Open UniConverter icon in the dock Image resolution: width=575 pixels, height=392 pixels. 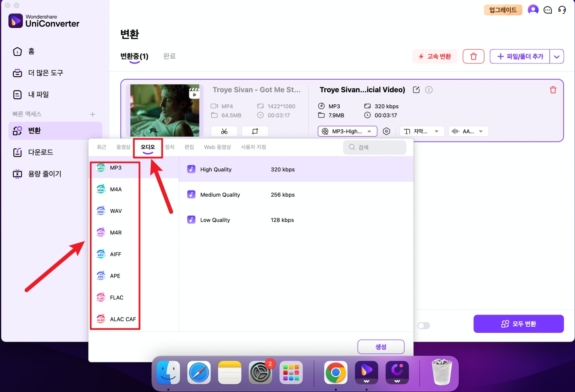coord(366,372)
